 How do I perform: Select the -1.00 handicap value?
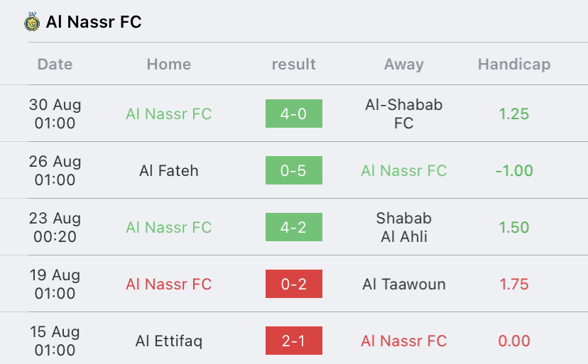pyautogui.click(x=514, y=170)
